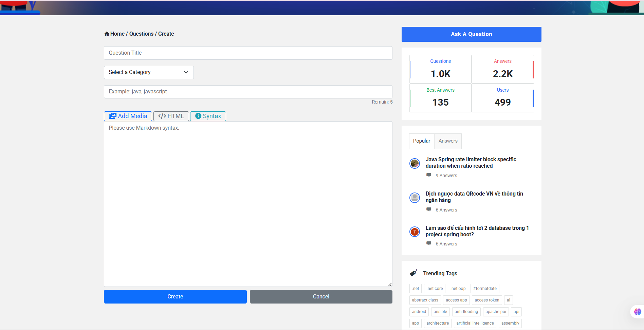The width and height of the screenshot is (644, 330).
Task: Open the Home breadcrumb link
Action: coord(117,34)
